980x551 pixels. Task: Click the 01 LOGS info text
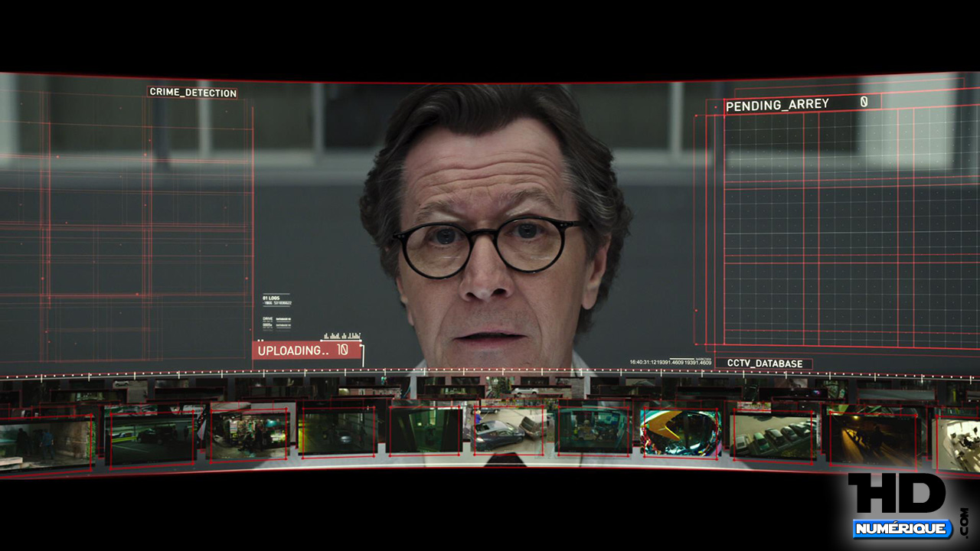click(276, 300)
